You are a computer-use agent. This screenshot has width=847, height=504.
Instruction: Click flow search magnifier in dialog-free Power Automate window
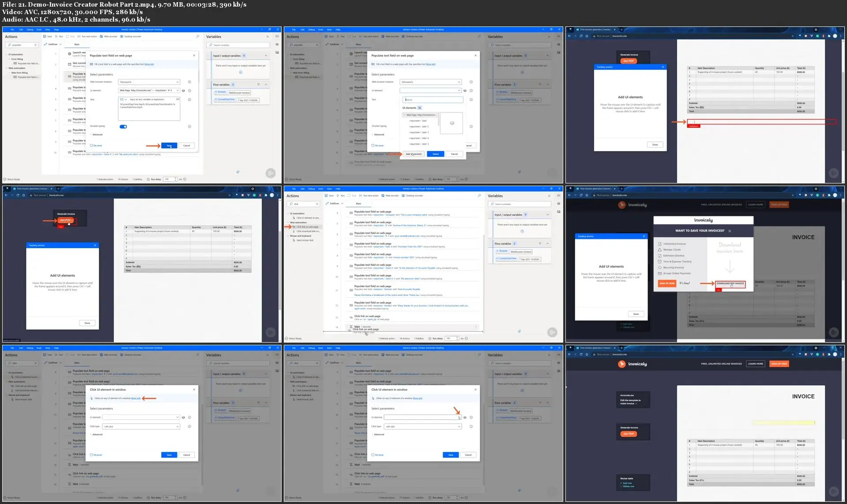click(479, 195)
